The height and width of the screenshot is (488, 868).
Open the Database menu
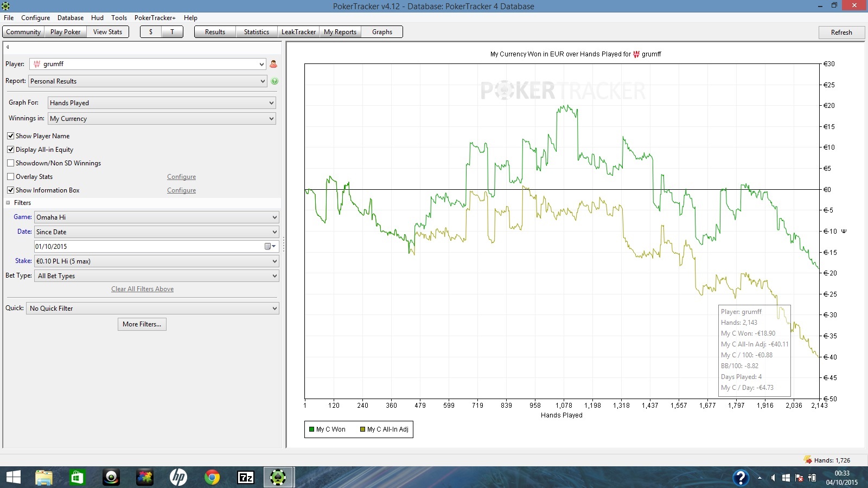[71, 18]
